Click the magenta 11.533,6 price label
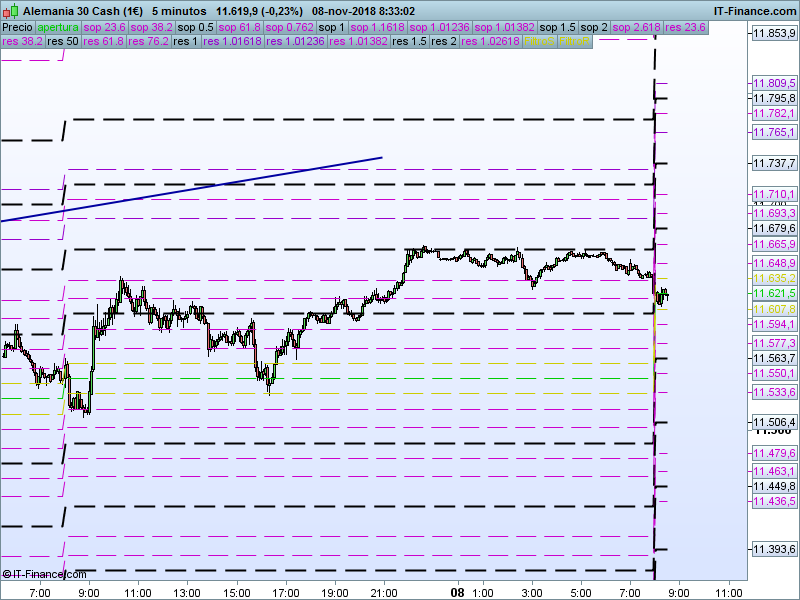This screenshot has height=600, width=800. tap(774, 392)
